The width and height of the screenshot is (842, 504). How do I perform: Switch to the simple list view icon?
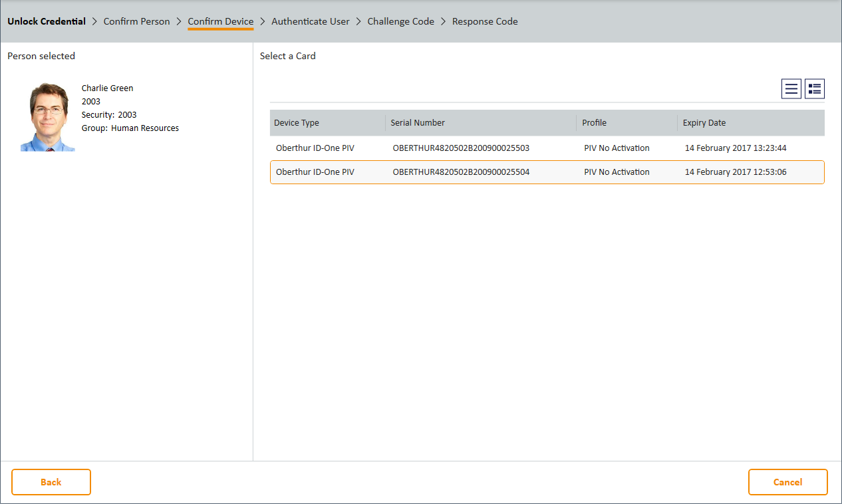(x=791, y=89)
